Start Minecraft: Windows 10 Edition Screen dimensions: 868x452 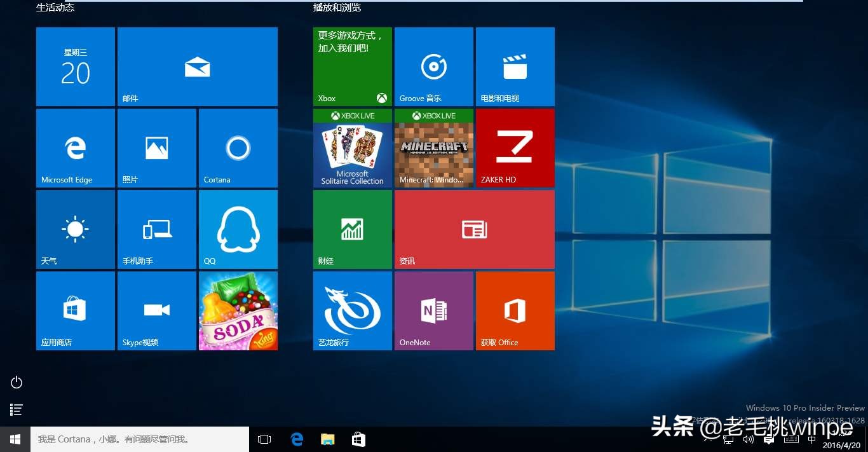coord(433,147)
